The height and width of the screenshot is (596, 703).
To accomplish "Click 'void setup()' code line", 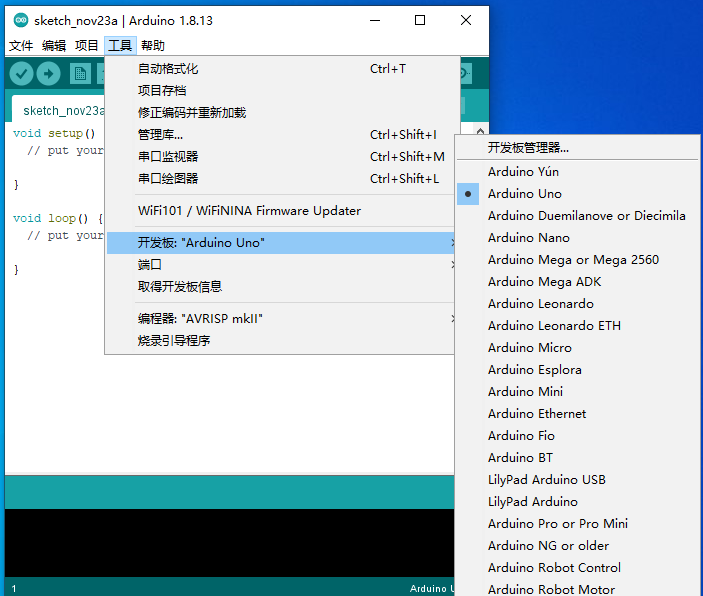I will coord(54,133).
